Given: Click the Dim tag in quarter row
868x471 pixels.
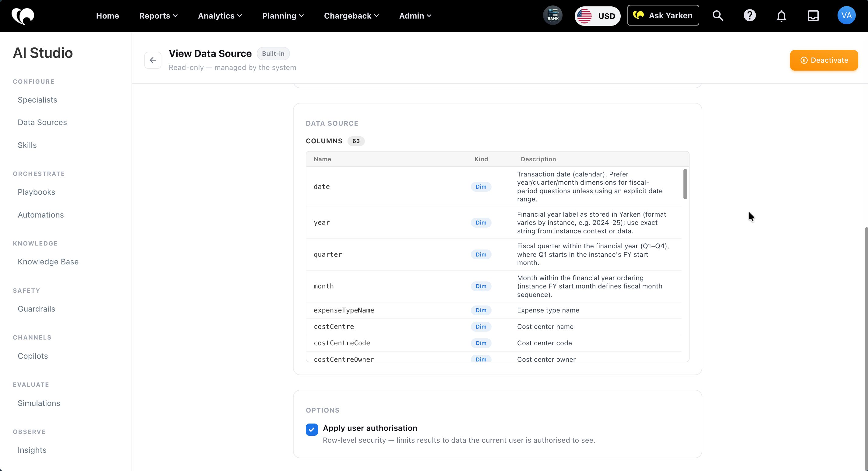Looking at the screenshot, I should (x=481, y=255).
